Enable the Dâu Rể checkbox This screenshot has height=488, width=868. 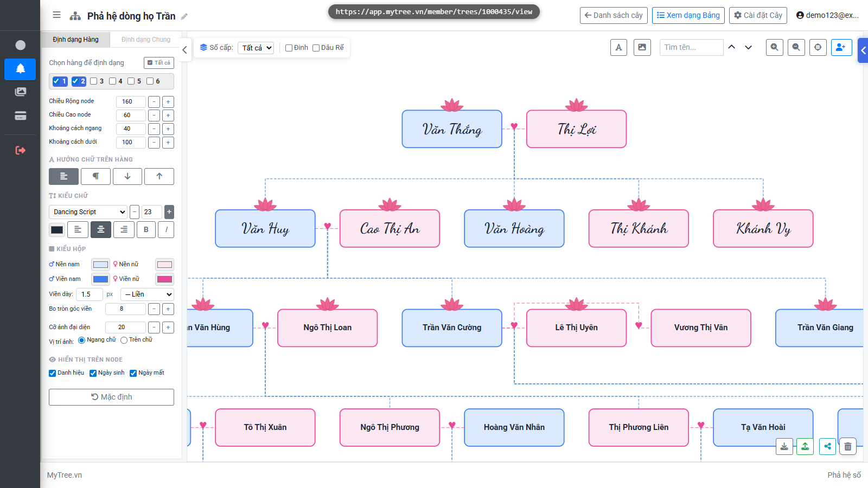[x=316, y=48]
